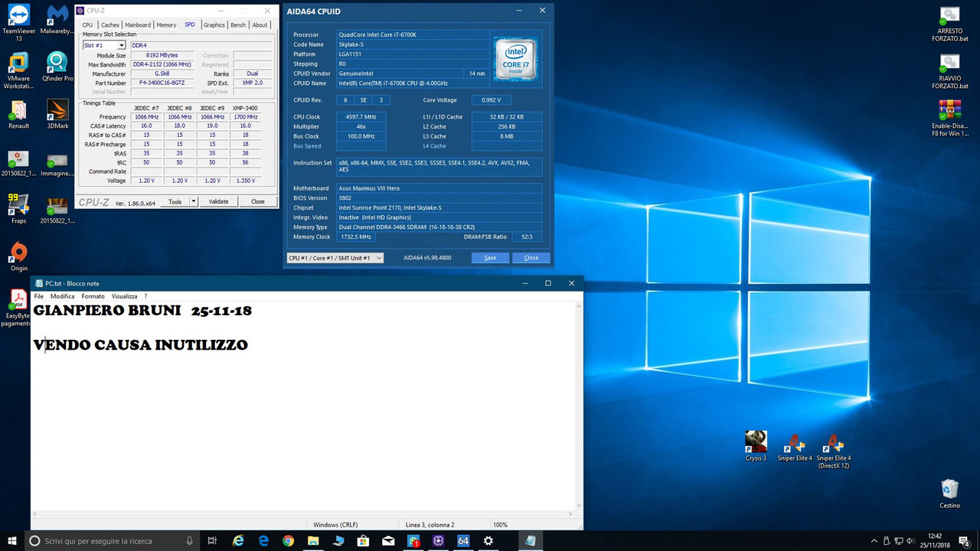Launch Crysis 3 desktop shortcut
Viewport: 980px width, 551px height.
tap(755, 442)
